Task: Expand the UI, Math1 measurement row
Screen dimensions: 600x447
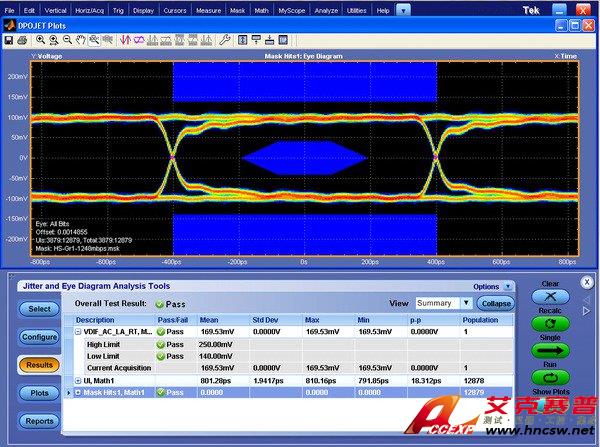Action: coord(79,381)
